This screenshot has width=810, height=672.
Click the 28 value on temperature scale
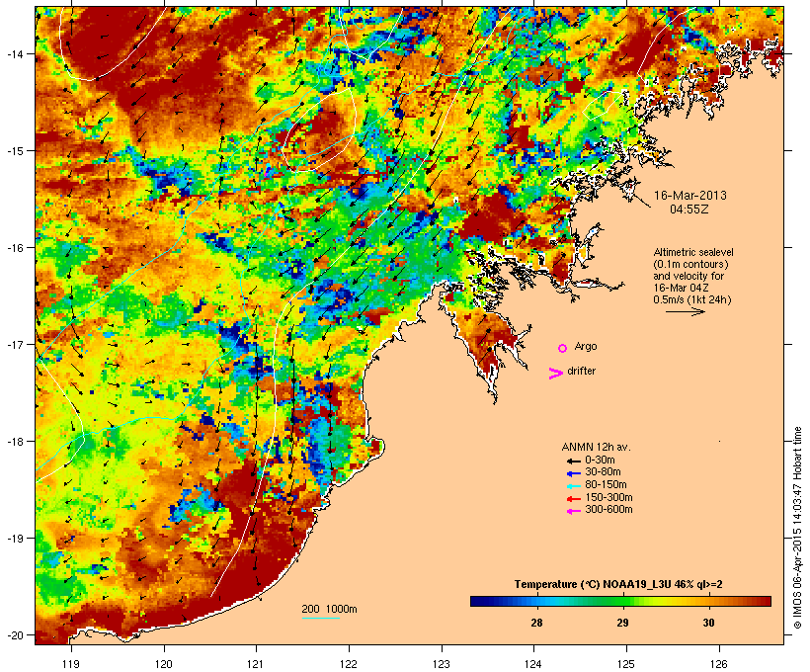coord(536,623)
